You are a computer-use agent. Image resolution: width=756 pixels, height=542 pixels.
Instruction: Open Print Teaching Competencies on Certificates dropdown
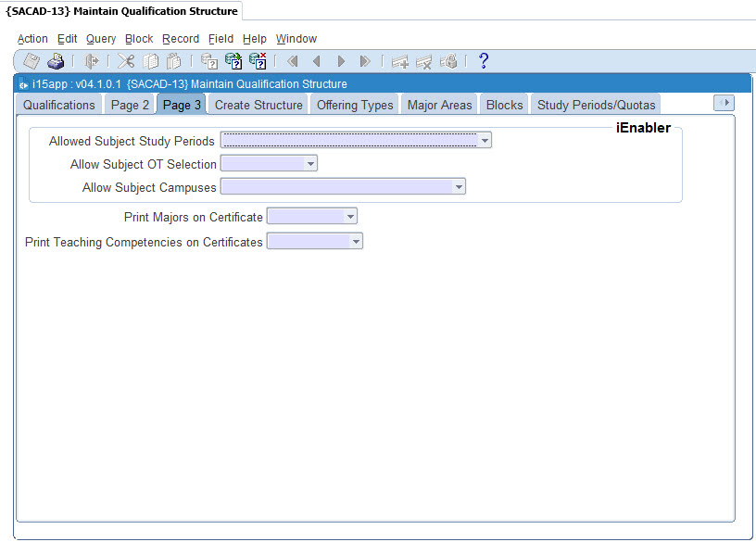(355, 241)
